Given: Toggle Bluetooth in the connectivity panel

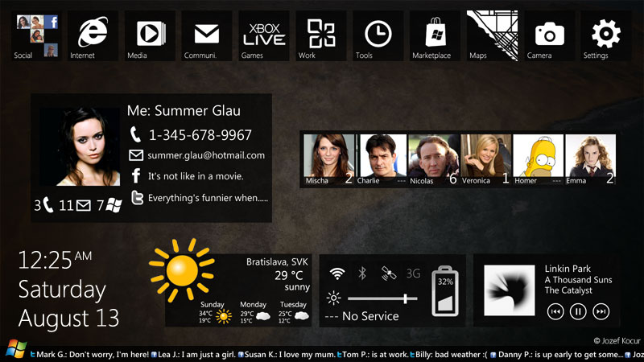Looking at the screenshot, I should (x=362, y=274).
